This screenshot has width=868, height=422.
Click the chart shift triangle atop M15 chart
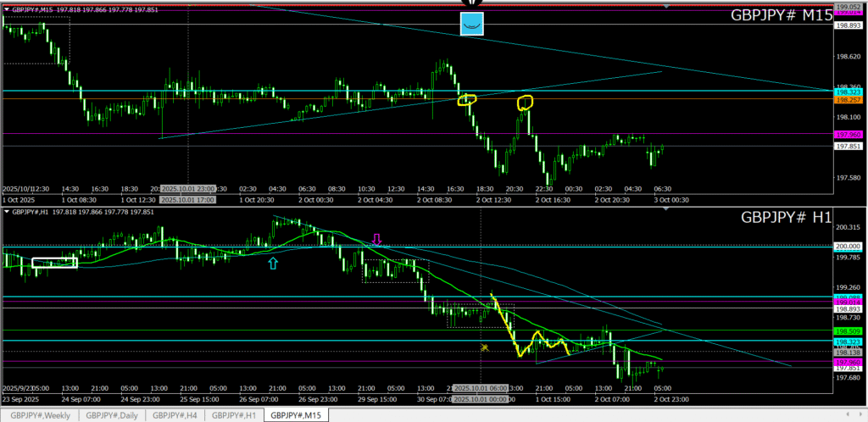(x=667, y=6)
